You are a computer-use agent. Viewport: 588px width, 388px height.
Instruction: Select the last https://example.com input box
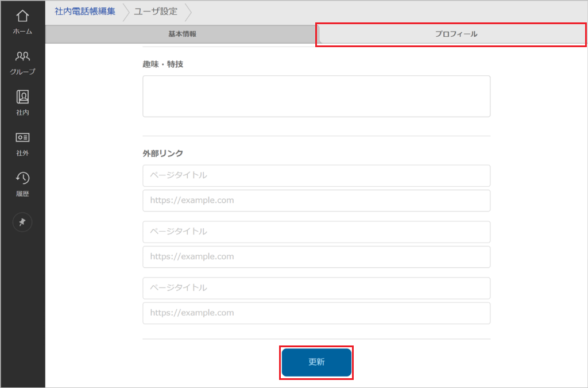pos(316,313)
